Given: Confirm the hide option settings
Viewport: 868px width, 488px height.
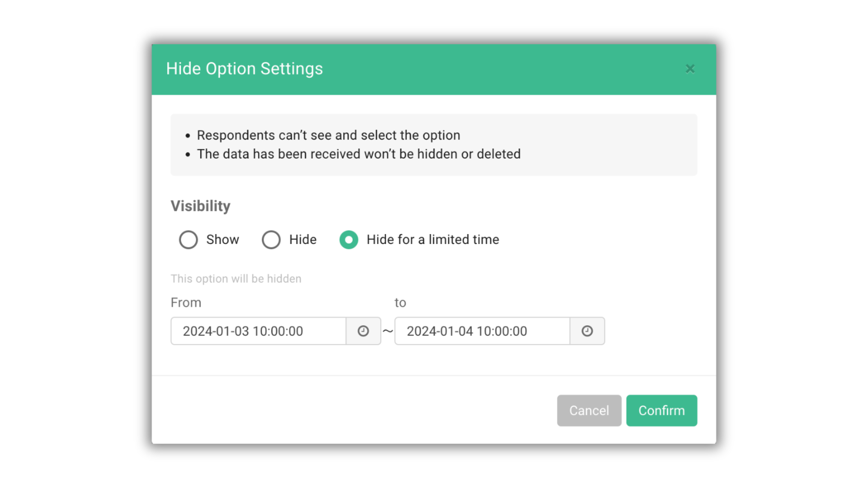Looking at the screenshot, I should (x=661, y=410).
